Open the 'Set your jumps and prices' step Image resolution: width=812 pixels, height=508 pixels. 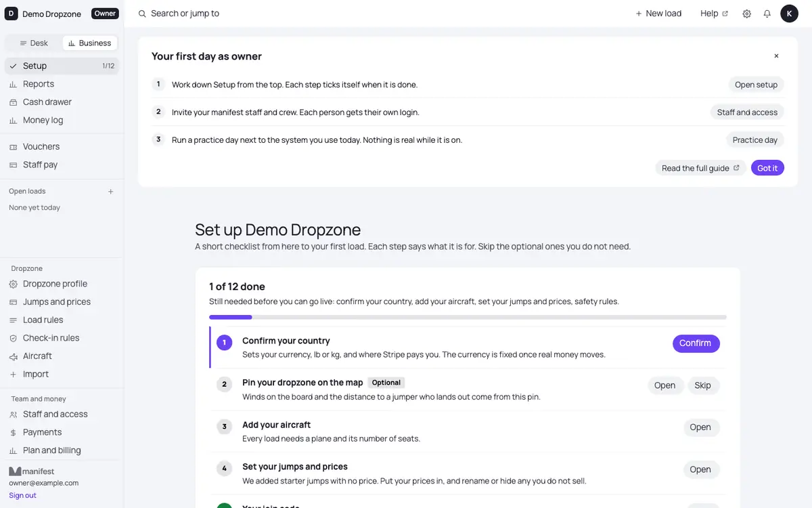point(700,469)
